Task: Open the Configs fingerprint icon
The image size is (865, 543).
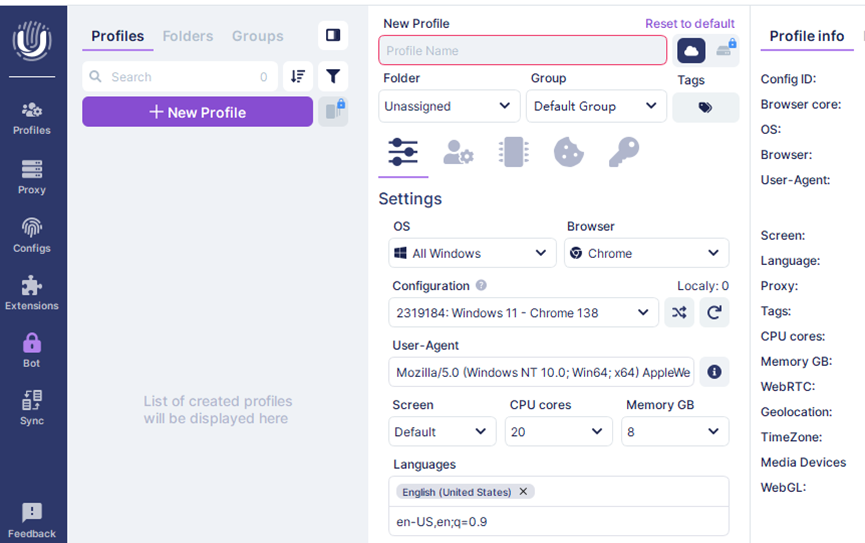Action: pyautogui.click(x=32, y=234)
